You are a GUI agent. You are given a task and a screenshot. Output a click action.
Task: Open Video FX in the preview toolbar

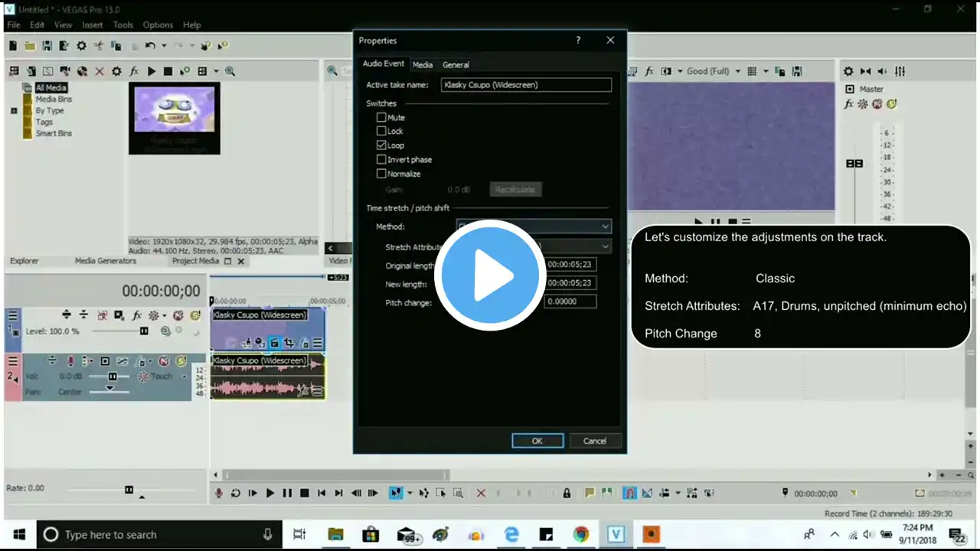tap(649, 71)
